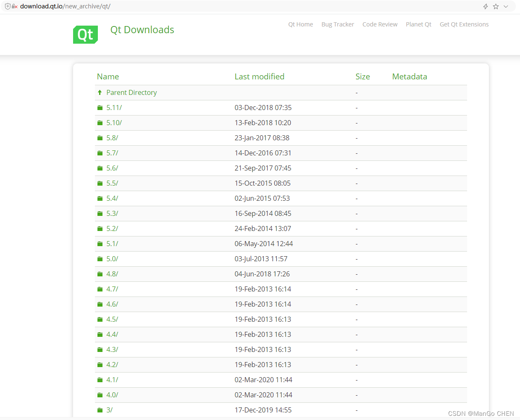Click the folder icon beside 5.1/

[100, 244]
